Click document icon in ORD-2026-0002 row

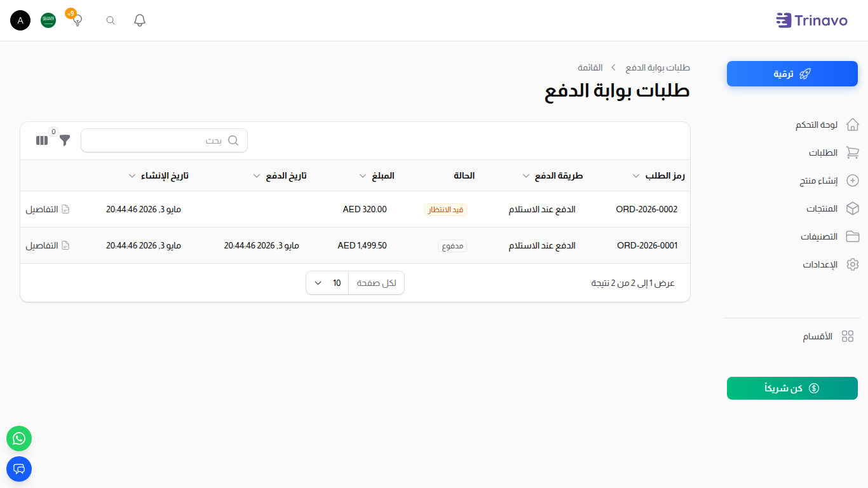pyautogui.click(x=65, y=209)
